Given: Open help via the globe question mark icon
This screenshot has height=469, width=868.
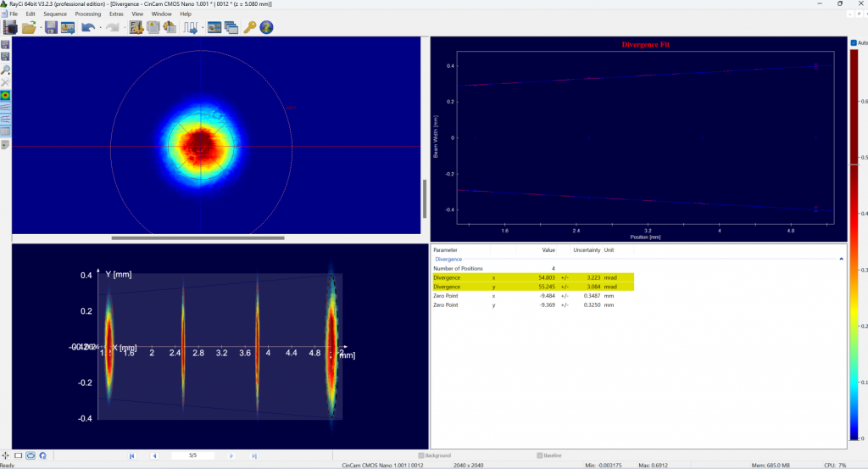Looking at the screenshot, I should pos(266,27).
